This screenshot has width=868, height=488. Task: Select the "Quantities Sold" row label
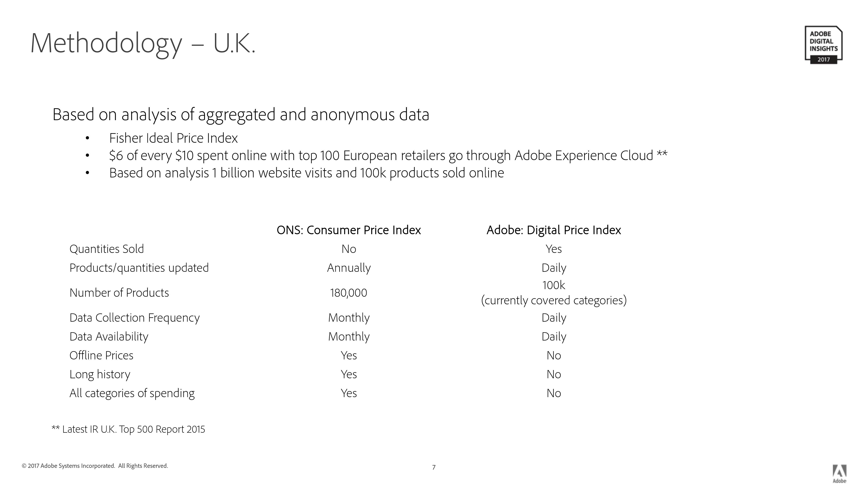107,249
